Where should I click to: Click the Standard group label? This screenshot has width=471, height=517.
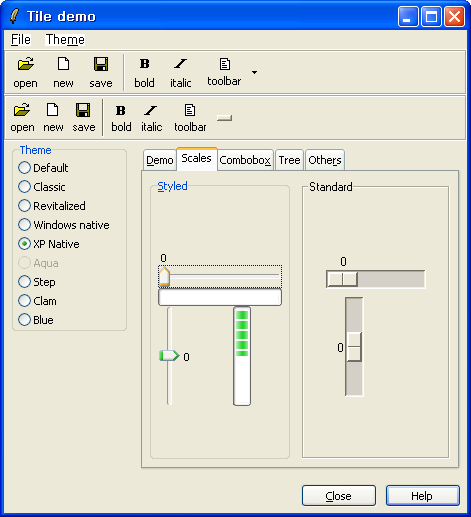coord(331,187)
